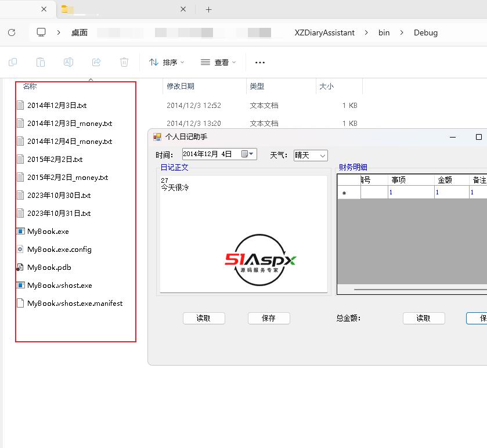Select the MyBook.exe file
Viewport: 487px width, 448px height.
tap(48, 231)
